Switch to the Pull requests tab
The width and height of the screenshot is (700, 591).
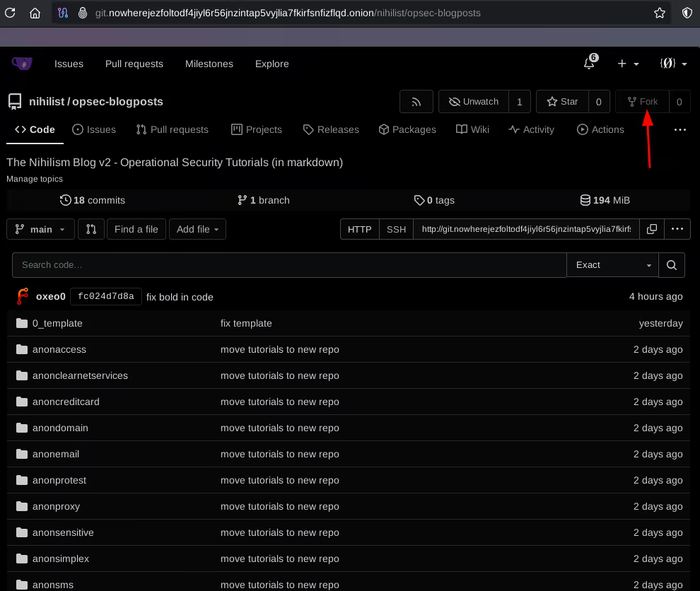click(x=173, y=129)
